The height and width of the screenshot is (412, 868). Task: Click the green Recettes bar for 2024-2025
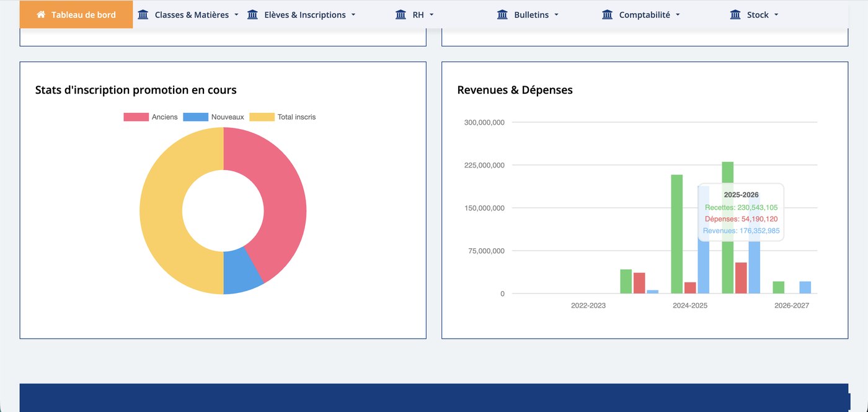677,234
